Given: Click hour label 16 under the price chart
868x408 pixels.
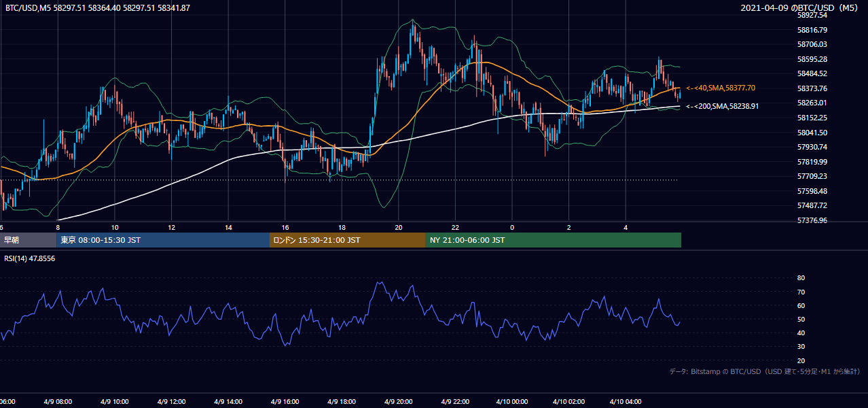Looking at the screenshot, I should (285, 227).
